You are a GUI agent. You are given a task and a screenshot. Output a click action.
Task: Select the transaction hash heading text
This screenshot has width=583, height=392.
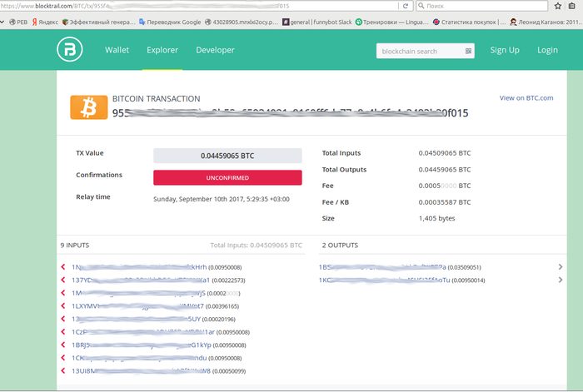click(x=290, y=113)
